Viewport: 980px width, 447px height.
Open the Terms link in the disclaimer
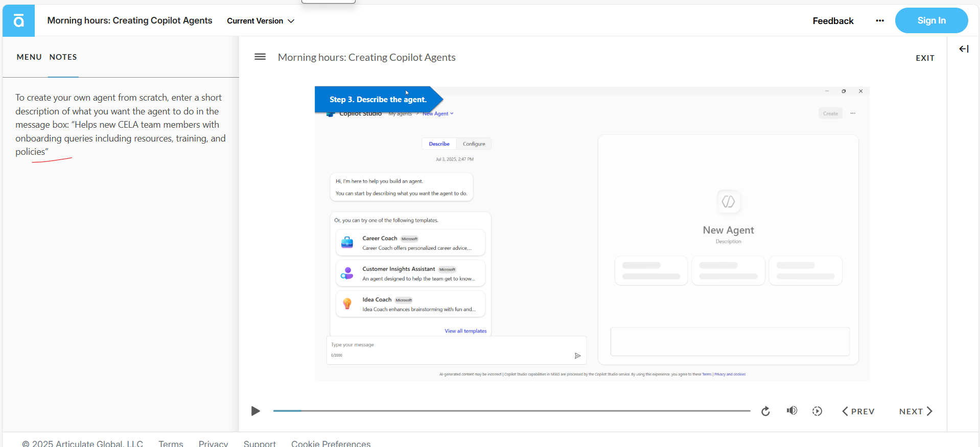point(707,374)
